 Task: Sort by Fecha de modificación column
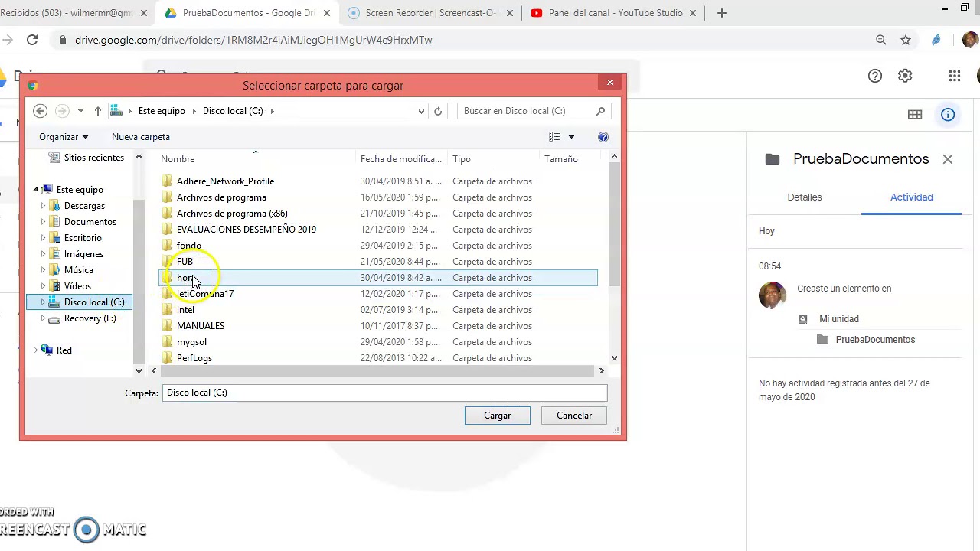[401, 159]
